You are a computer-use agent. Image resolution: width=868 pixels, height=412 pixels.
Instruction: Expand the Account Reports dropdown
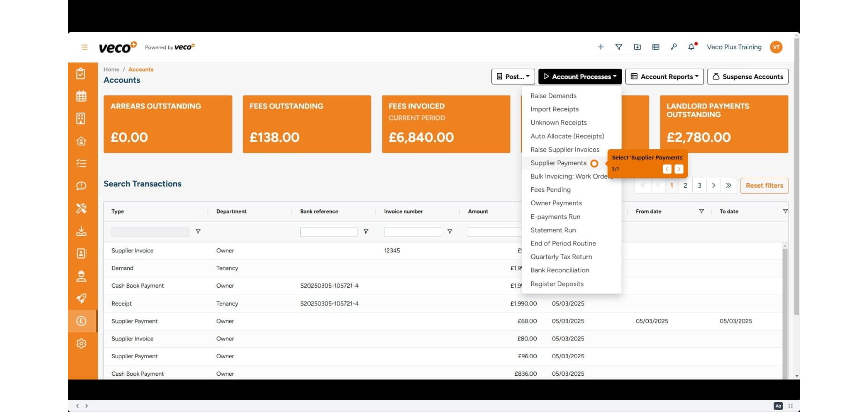(x=665, y=76)
